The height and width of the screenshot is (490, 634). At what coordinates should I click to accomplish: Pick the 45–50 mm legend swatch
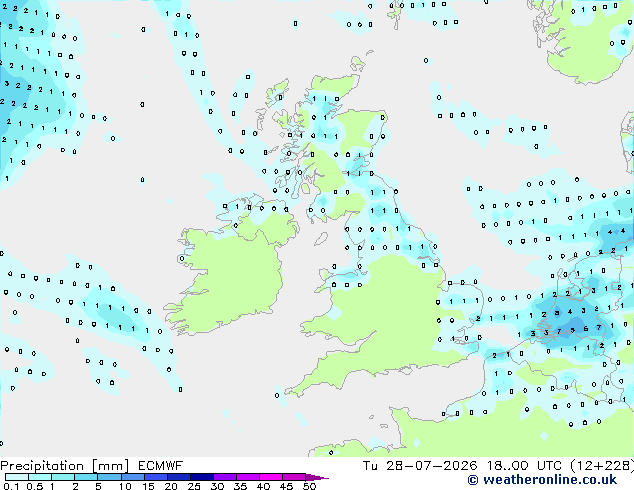pos(294,477)
